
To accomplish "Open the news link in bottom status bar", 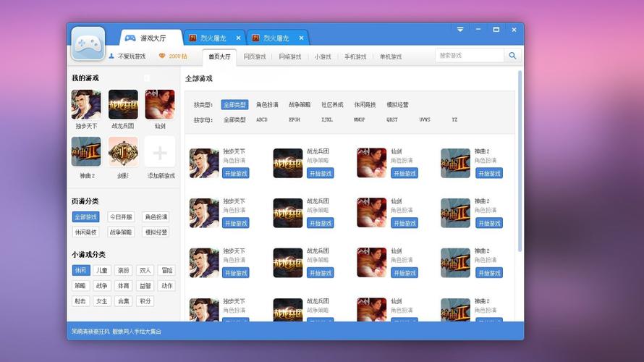I will pos(116,331).
